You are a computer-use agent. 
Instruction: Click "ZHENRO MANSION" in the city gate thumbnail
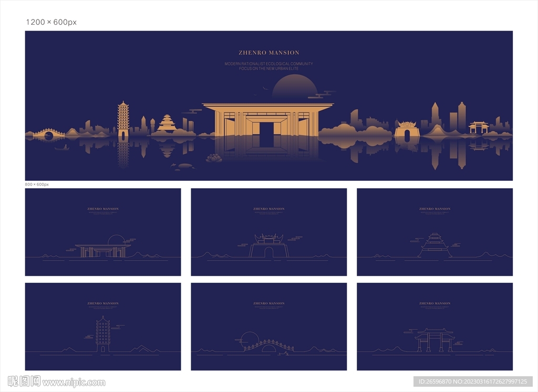(268, 209)
